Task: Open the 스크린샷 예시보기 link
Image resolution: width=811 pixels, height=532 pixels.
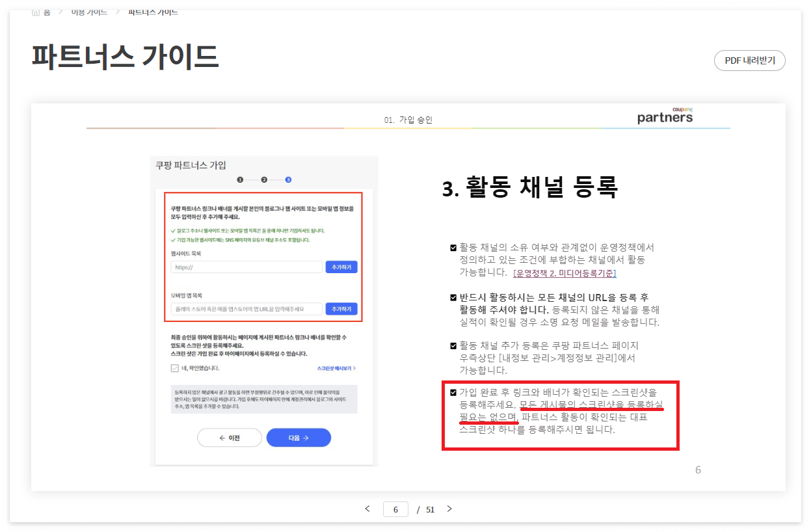Action: tap(336, 368)
